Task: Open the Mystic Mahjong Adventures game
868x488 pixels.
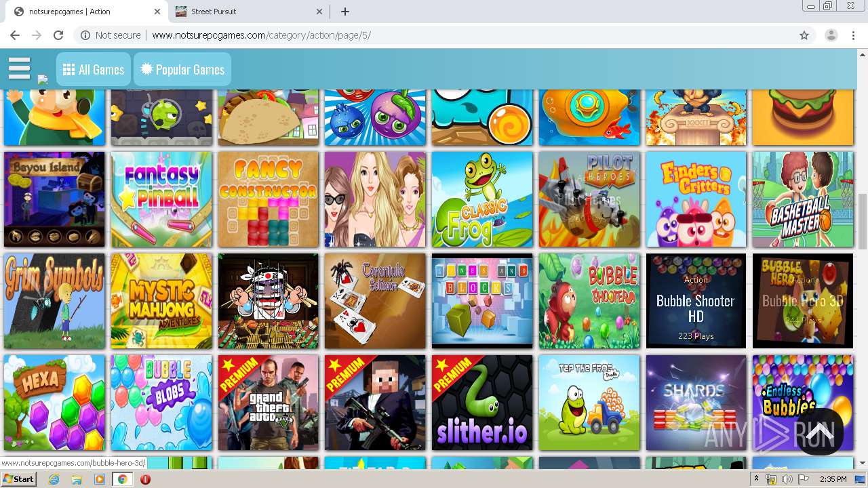Action: (x=161, y=301)
